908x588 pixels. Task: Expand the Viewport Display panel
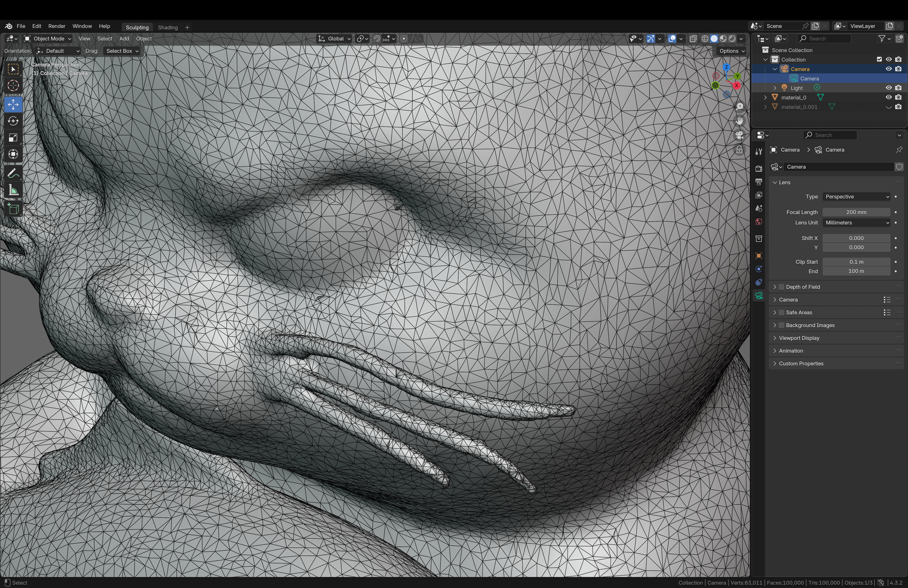coord(799,338)
